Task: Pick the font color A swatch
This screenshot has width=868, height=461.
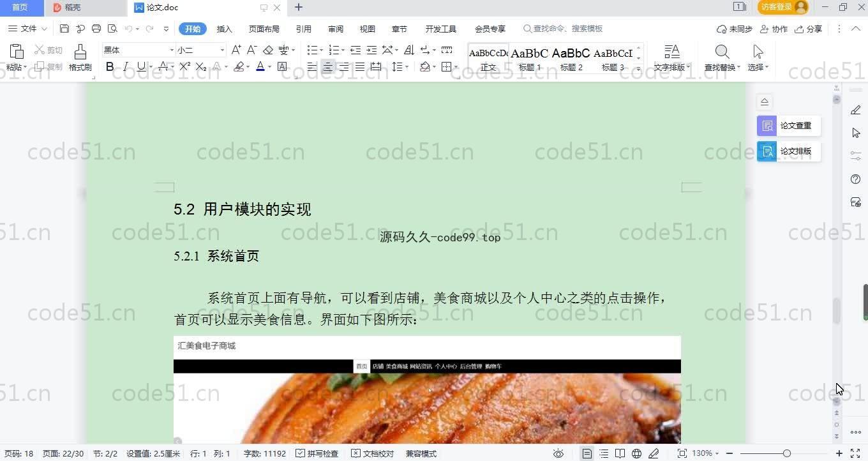Action: [260, 66]
